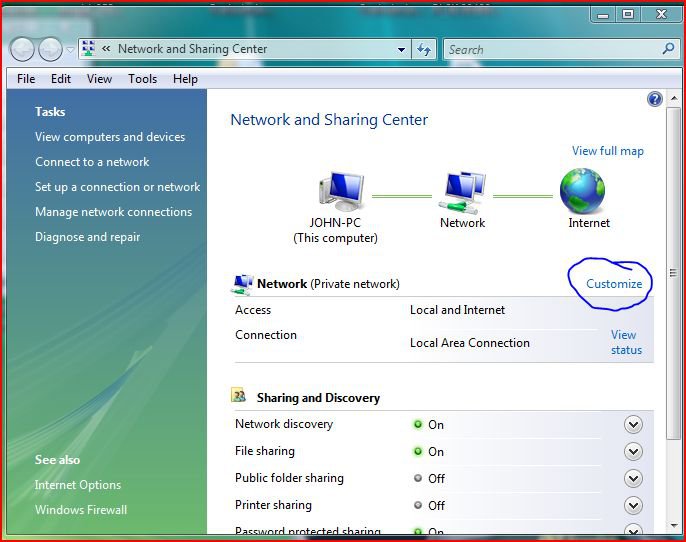Click the View full map link

[608, 151]
